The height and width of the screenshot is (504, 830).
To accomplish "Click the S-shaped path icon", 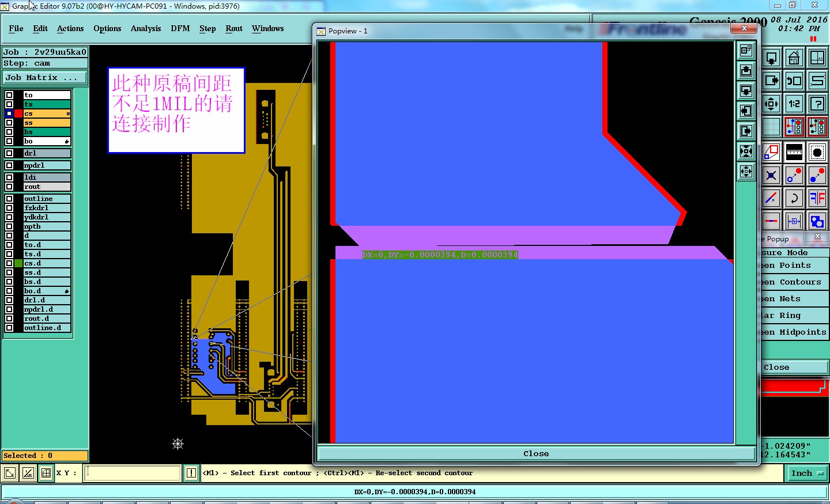I will point(817,81).
